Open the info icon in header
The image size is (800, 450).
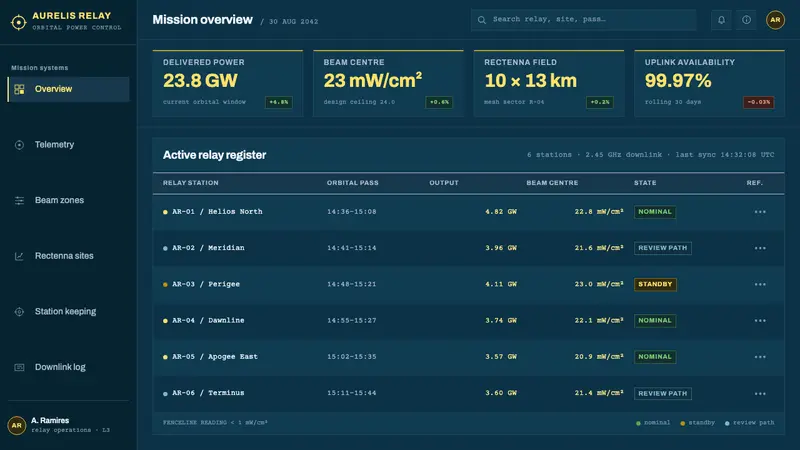(x=746, y=20)
